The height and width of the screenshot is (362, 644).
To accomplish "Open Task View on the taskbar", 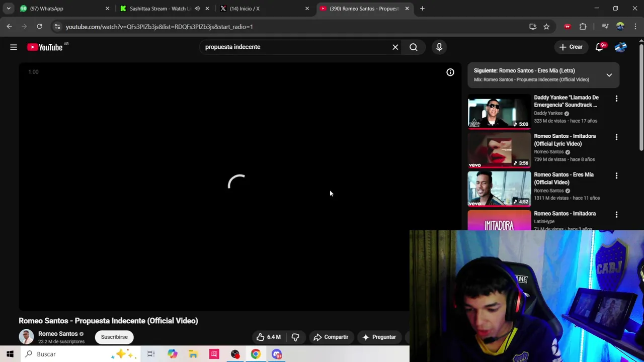I will 151,354.
